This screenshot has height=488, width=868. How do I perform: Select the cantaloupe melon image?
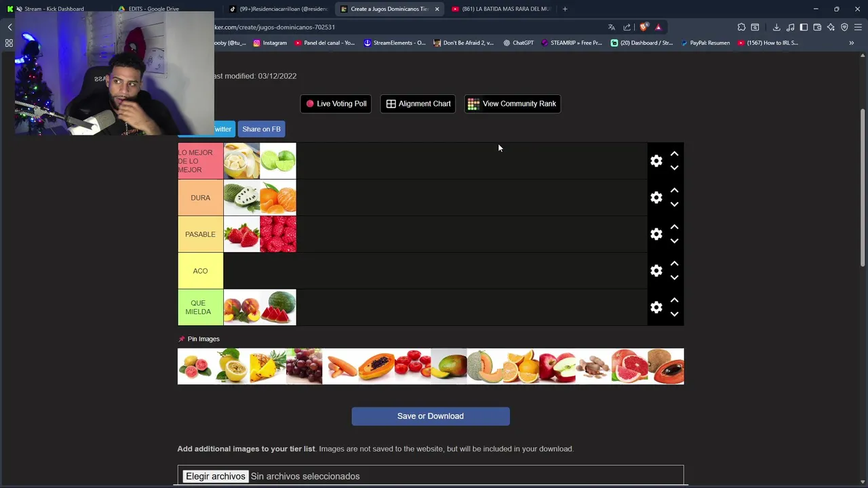point(485,366)
